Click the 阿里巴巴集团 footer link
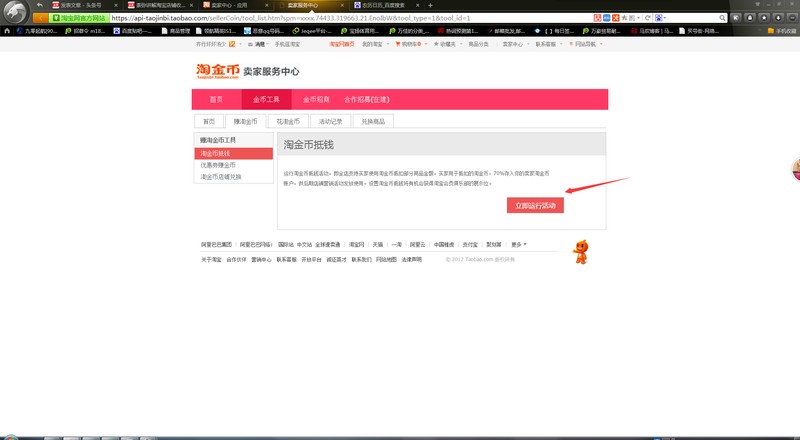The image size is (800, 440). [x=216, y=245]
